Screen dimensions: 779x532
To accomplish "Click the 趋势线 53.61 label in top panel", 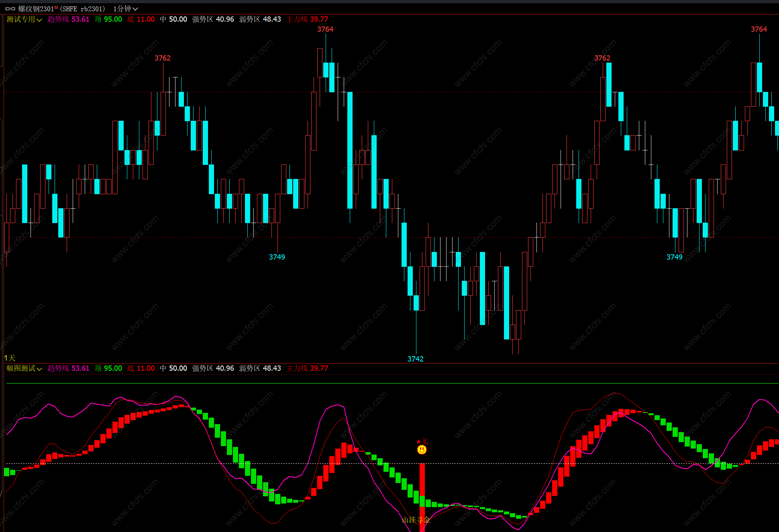I will click(68, 19).
